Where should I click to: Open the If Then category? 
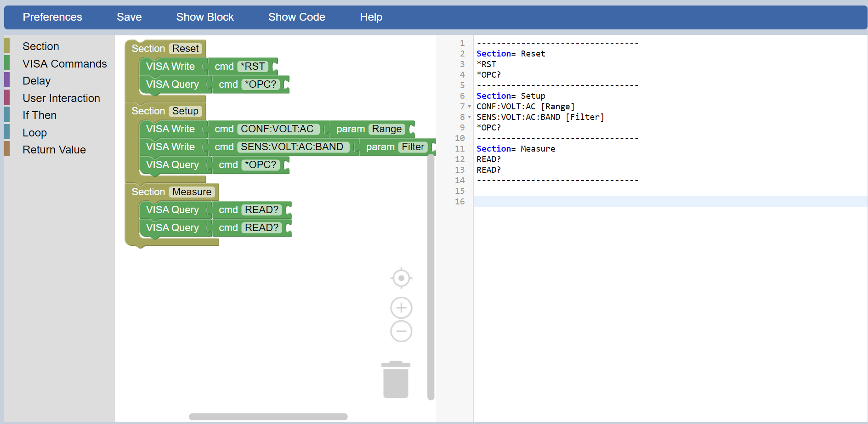coord(40,115)
